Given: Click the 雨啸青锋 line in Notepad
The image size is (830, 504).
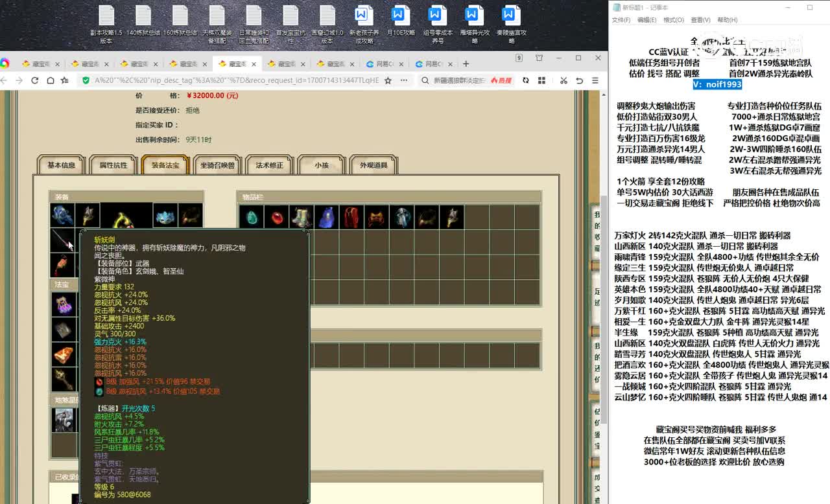Looking at the screenshot, I should coord(717,257).
